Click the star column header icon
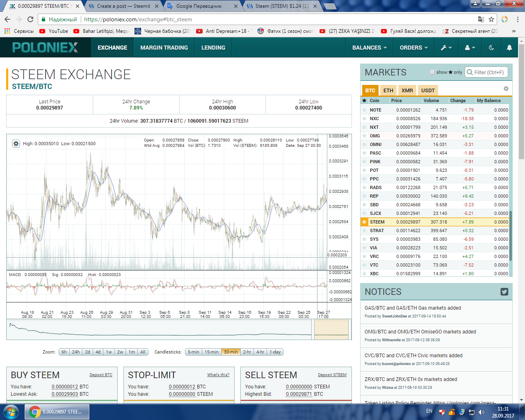Image resolution: width=525 pixels, height=420 pixels. point(364,100)
